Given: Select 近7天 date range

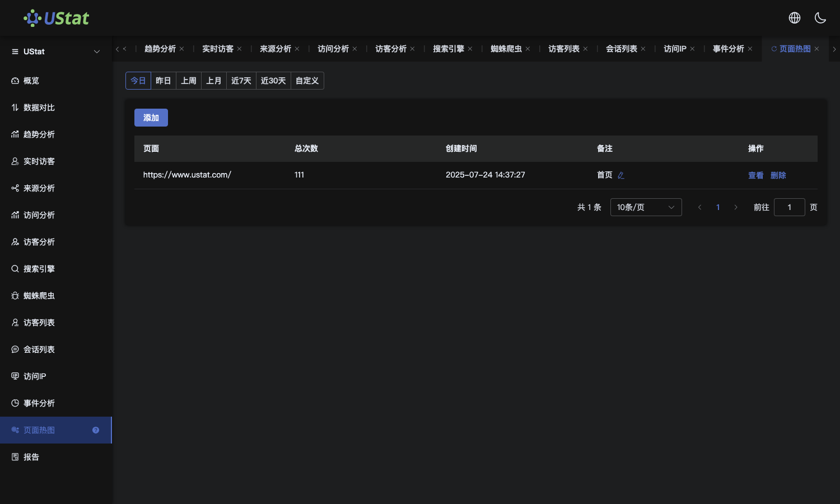Looking at the screenshot, I should pos(241,81).
